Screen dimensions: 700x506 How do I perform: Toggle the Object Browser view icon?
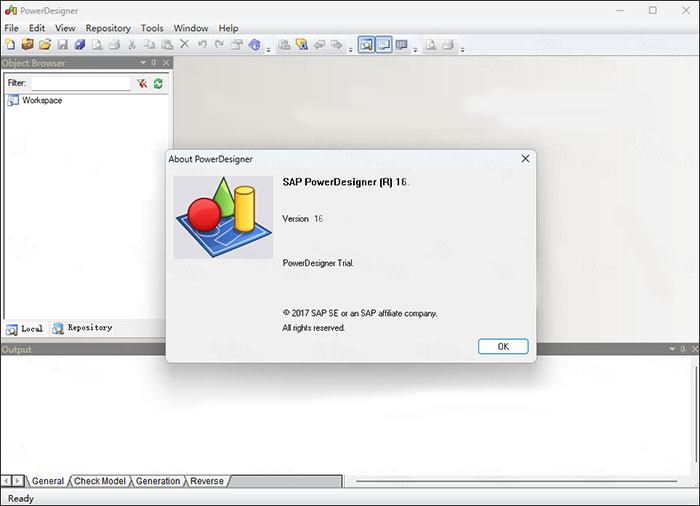[366, 45]
